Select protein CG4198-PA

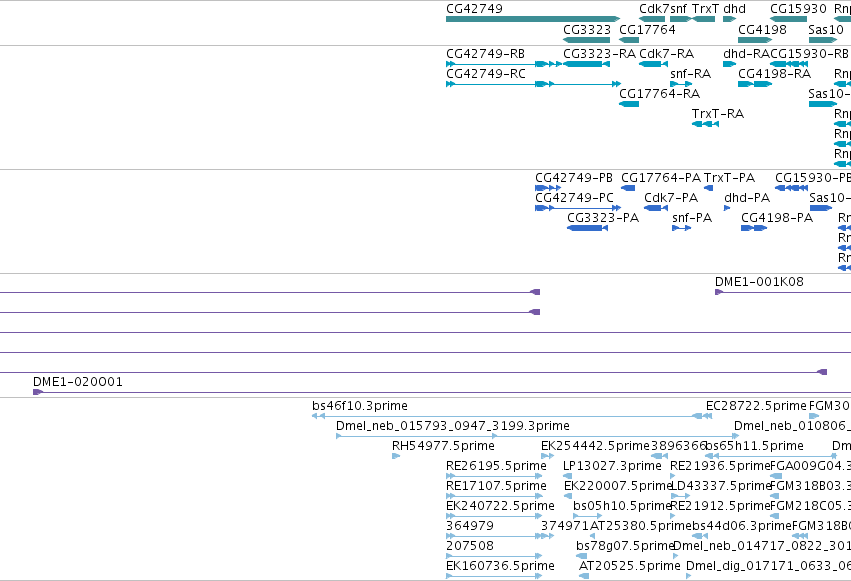754,228
